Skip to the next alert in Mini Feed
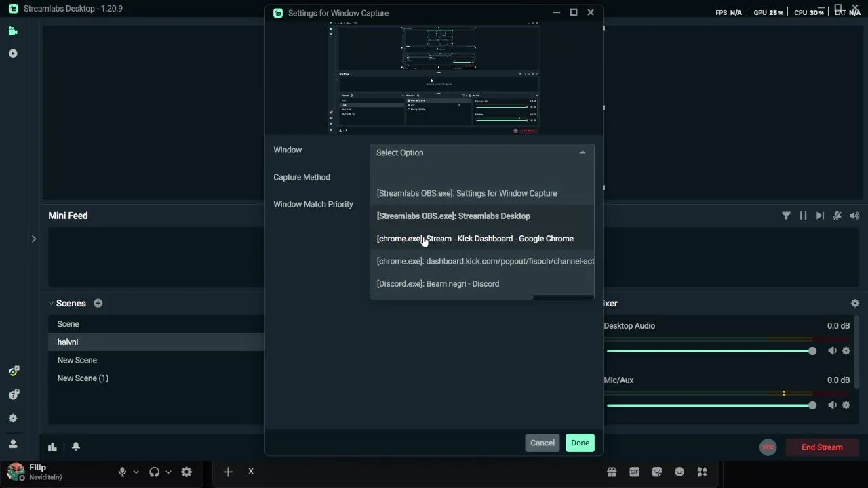This screenshot has height=488, width=868. [820, 216]
